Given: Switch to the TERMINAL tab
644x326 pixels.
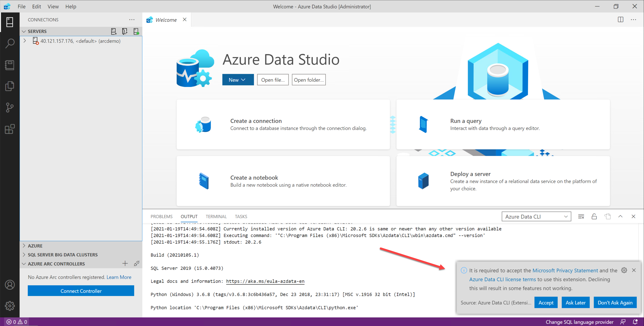Looking at the screenshot, I should (216, 216).
